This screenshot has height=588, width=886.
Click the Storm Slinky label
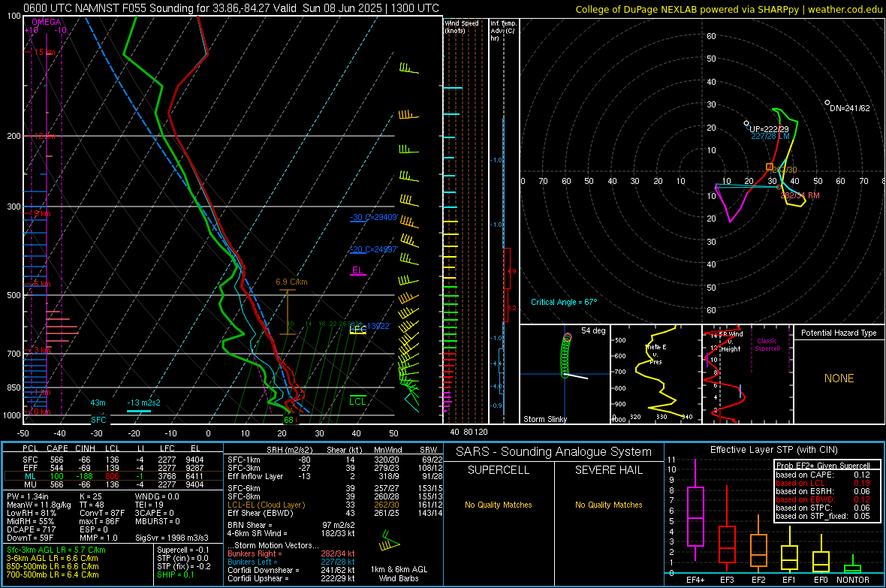(545, 419)
